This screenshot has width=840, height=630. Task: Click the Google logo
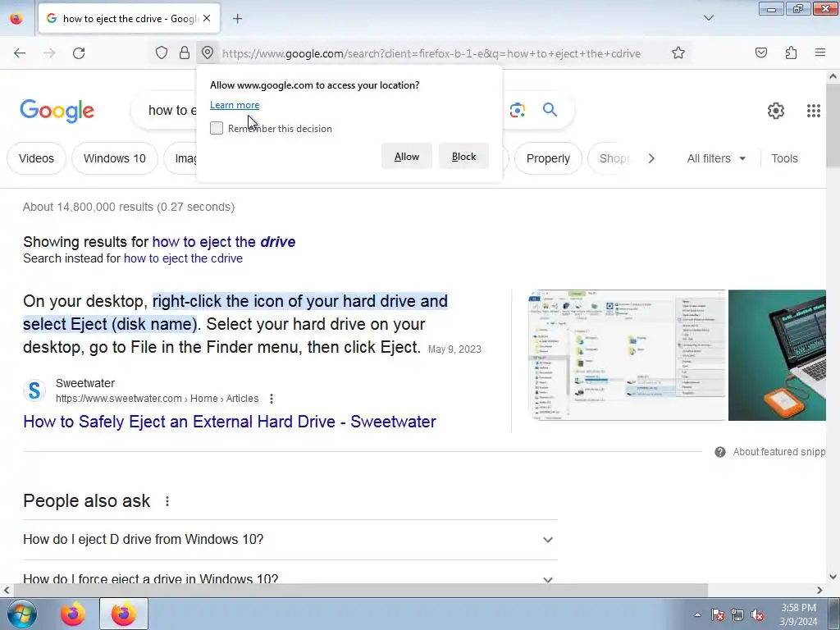click(57, 111)
